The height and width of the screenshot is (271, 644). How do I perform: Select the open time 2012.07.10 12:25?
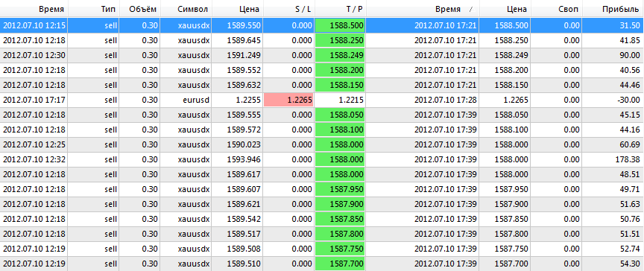tap(34, 144)
